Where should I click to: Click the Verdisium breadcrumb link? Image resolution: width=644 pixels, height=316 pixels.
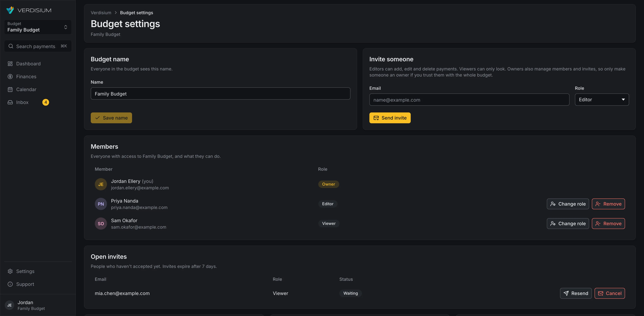pos(101,13)
